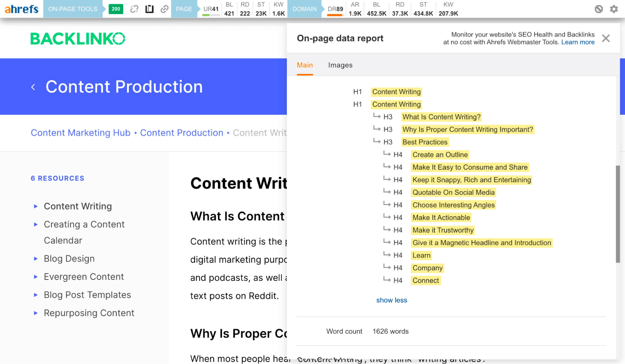Expand the Blog Design resource arrow

tap(36, 259)
